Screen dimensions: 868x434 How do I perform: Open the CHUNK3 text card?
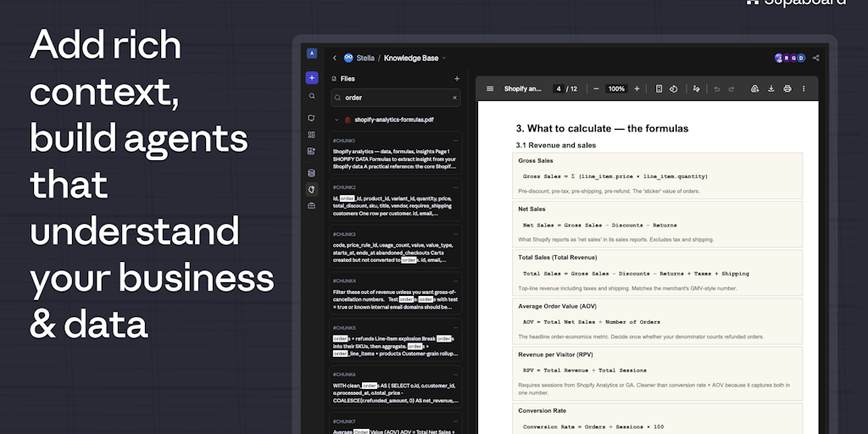[x=395, y=247]
